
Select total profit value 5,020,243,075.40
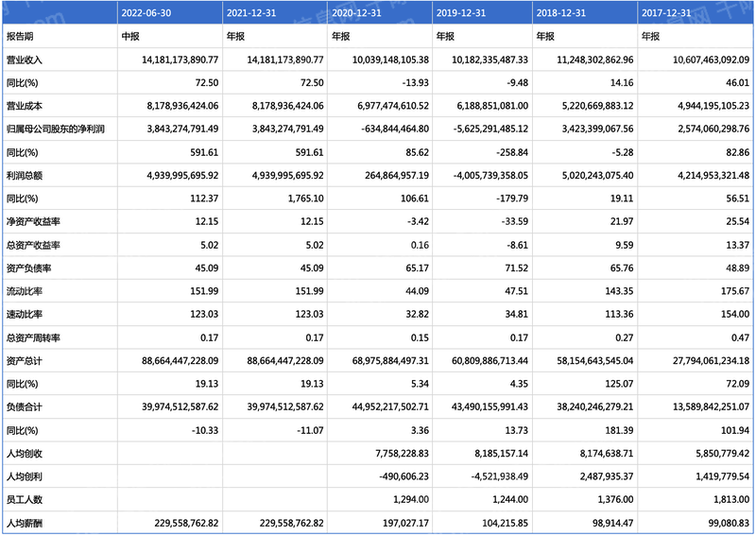pyautogui.click(x=597, y=175)
